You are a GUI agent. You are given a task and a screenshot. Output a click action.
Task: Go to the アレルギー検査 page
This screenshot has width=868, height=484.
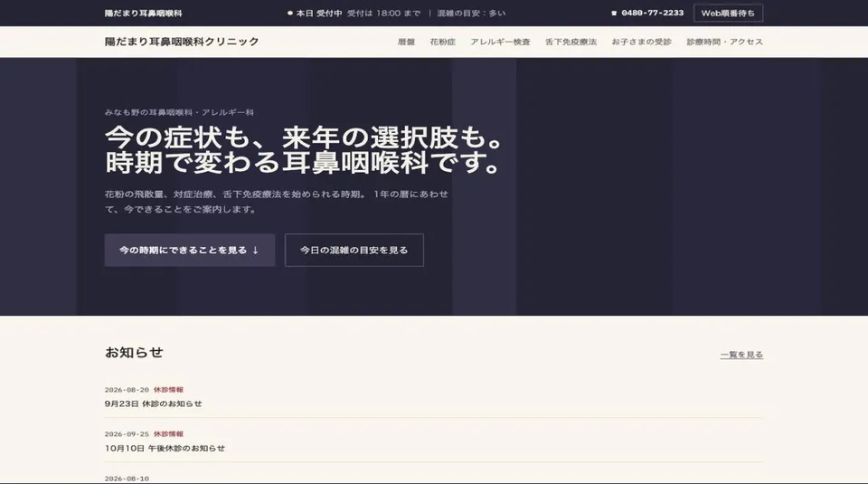(x=500, y=42)
